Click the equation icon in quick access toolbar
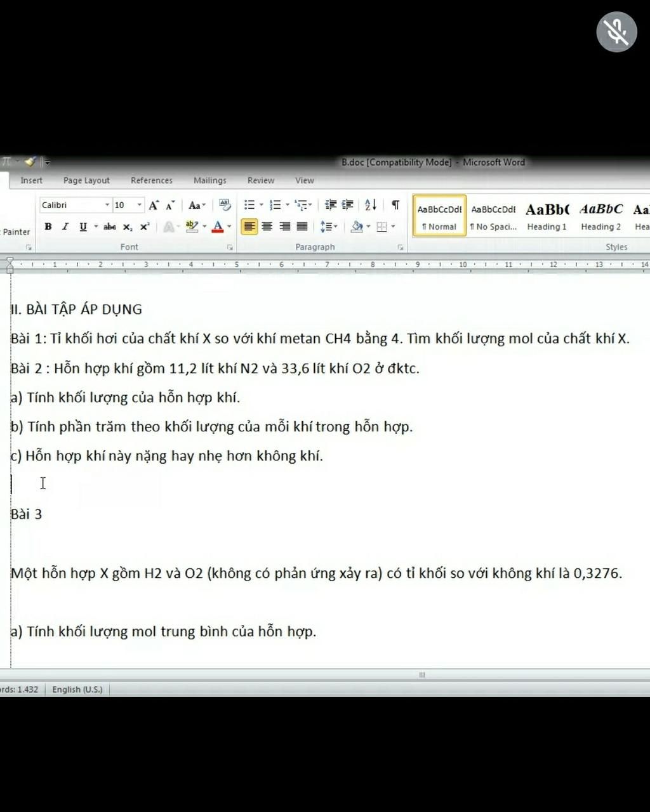 (x=6, y=162)
